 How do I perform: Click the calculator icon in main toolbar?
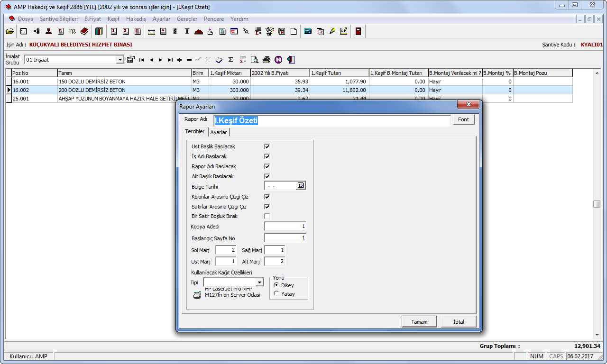point(308,32)
